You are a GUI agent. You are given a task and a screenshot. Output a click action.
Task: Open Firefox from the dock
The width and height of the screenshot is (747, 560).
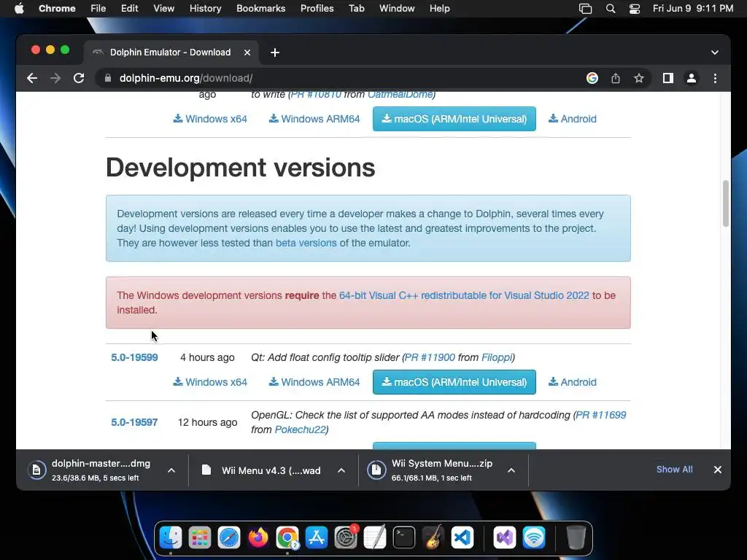[258, 537]
